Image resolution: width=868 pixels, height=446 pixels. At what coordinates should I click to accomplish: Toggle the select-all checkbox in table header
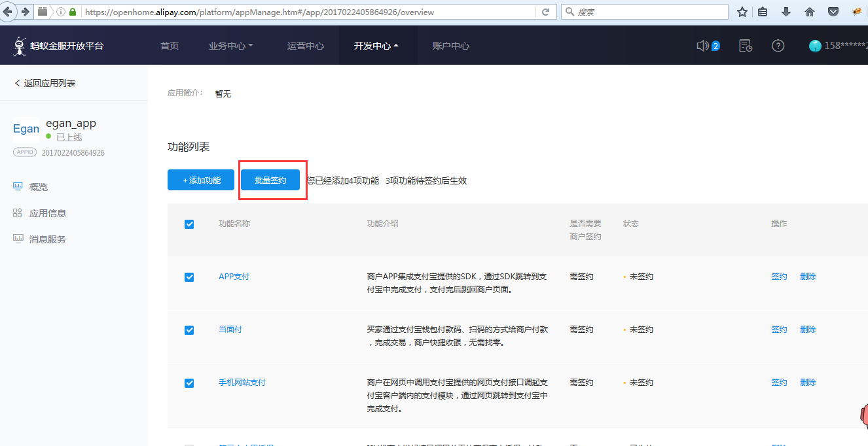pyautogui.click(x=189, y=224)
